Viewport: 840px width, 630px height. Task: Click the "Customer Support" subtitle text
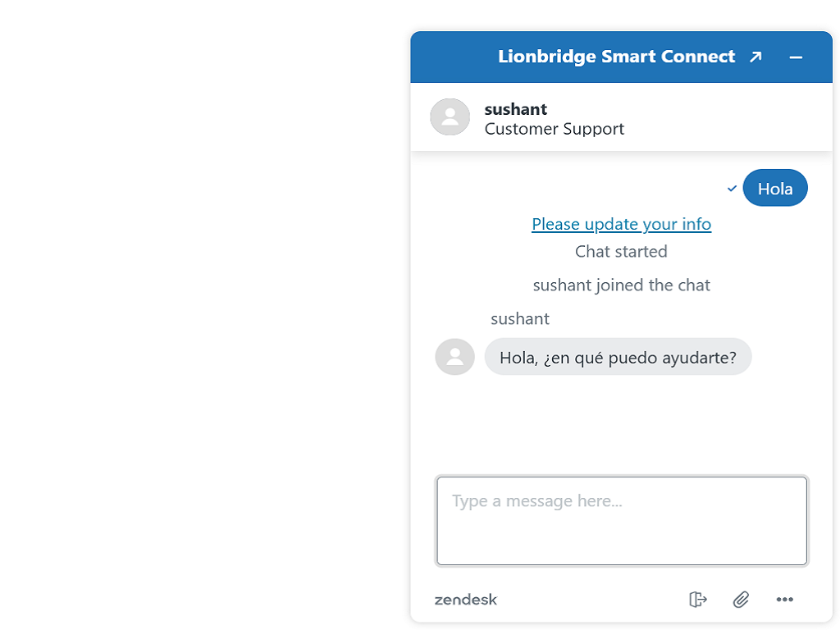(554, 129)
